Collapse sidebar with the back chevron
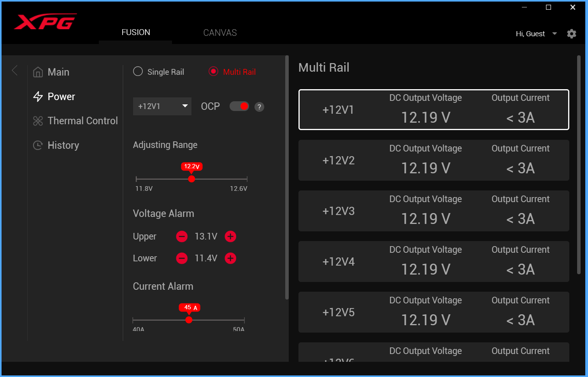588x377 pixels. pos(15,71)
